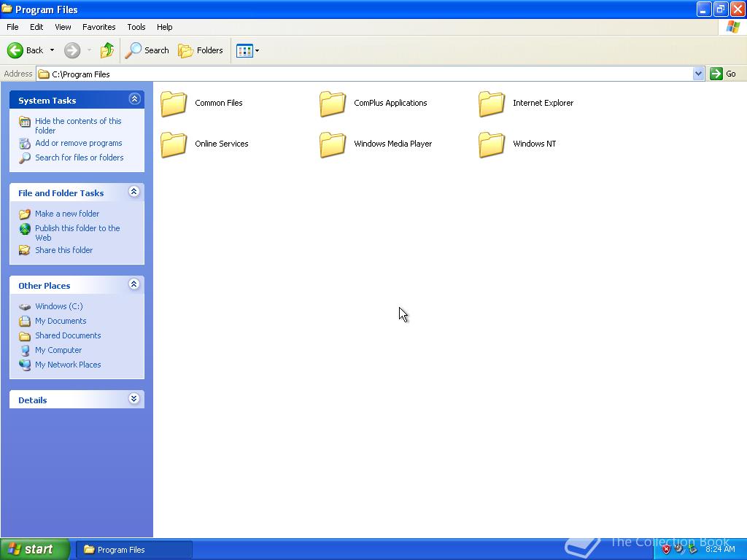Viewport: 747px width, 560px height.
Task: Collapse the Other Places panel
Action: (134, 284)
